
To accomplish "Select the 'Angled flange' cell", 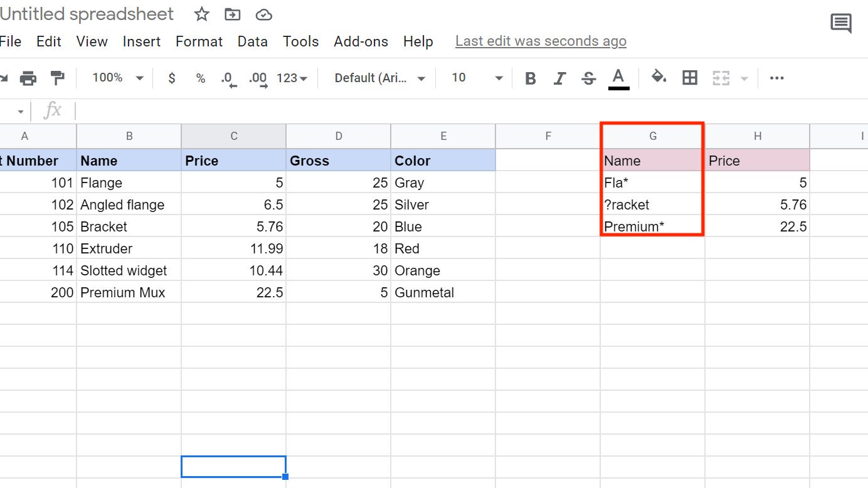I will pos(129,204).
